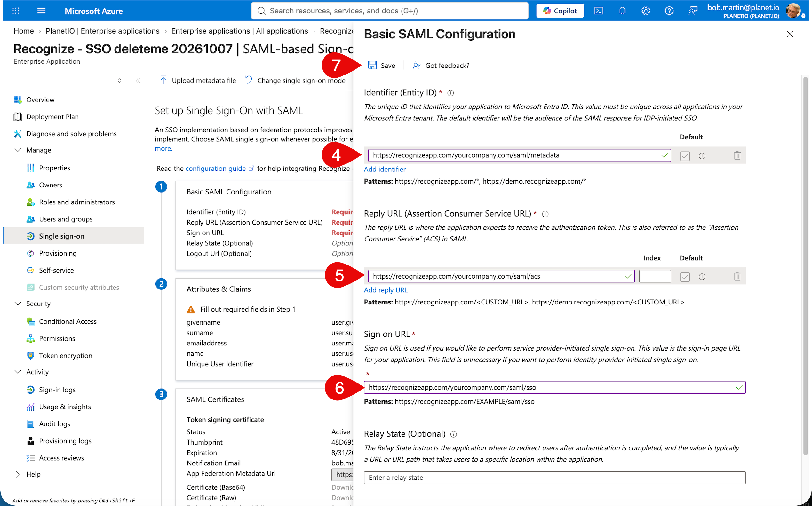Open the notifications bell
Screen dimensions: 812x506
pos(622,11)
